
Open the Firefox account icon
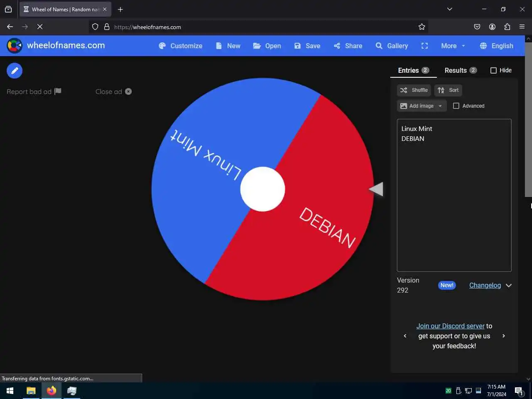pyautogui.click(x=492, y=27)
